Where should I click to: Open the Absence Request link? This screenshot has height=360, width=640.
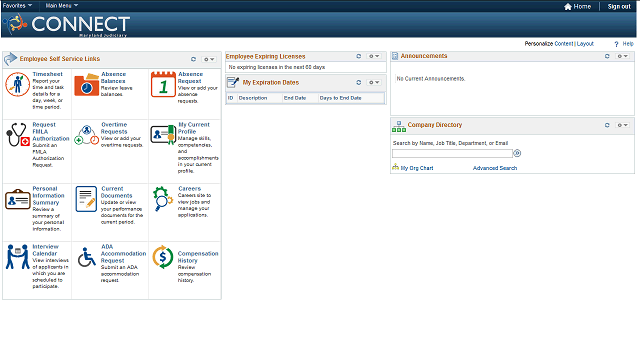click(190, 78)
